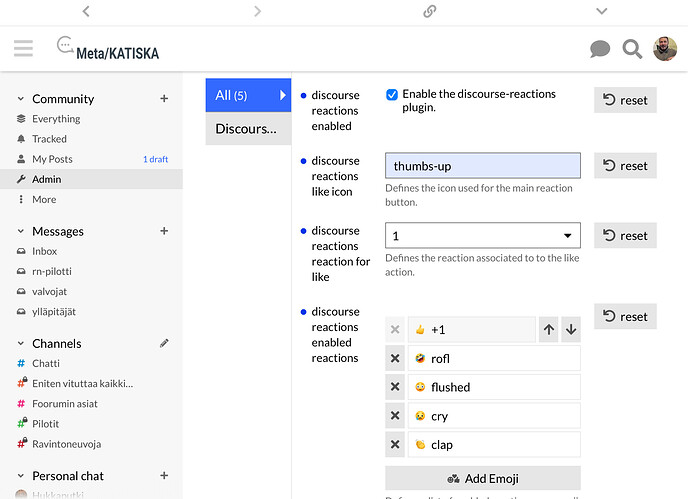Open the 1 draft link

tap(155, 159)
